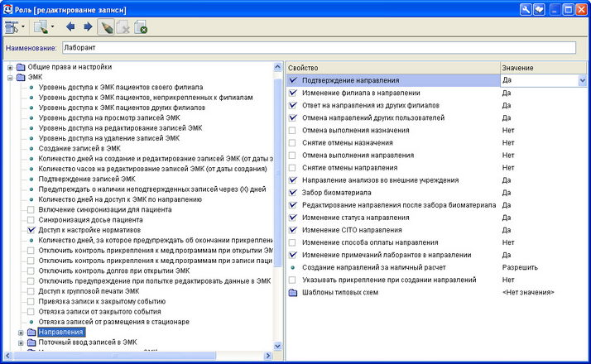Toggle Включение синхронизации для пациента checkbox
This screenshot has height=364, width=591.
point(31,210)
